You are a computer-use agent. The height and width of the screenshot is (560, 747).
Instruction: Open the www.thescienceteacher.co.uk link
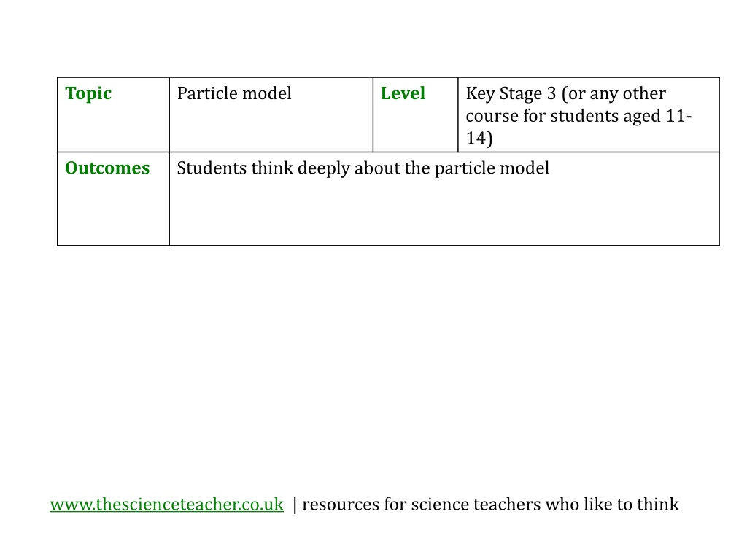click(x=167, y=505)
